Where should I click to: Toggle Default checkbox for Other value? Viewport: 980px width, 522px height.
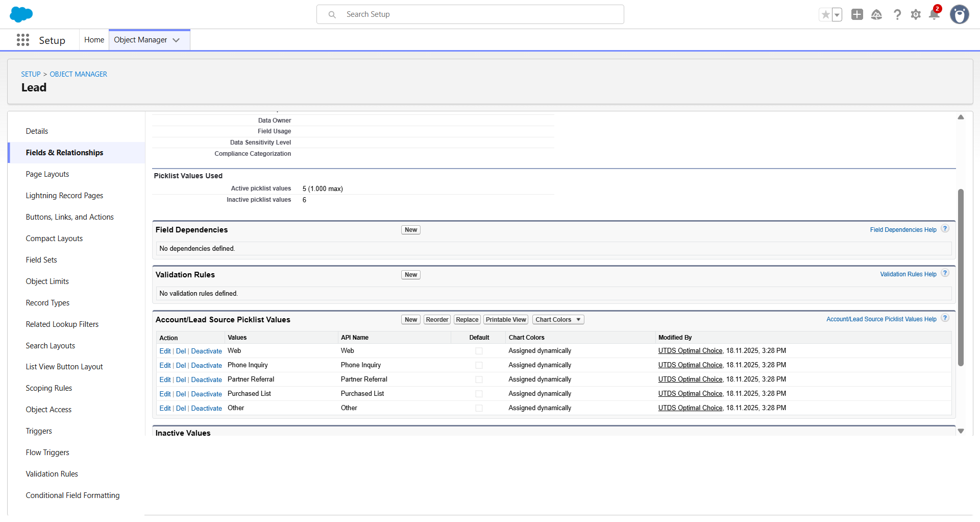(479, 408)
